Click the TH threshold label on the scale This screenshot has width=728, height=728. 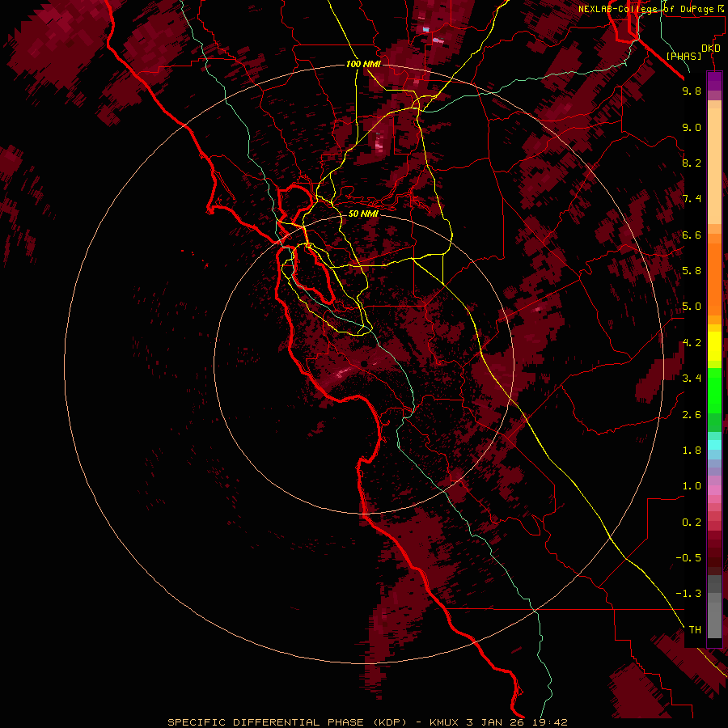tap(695, 630)
